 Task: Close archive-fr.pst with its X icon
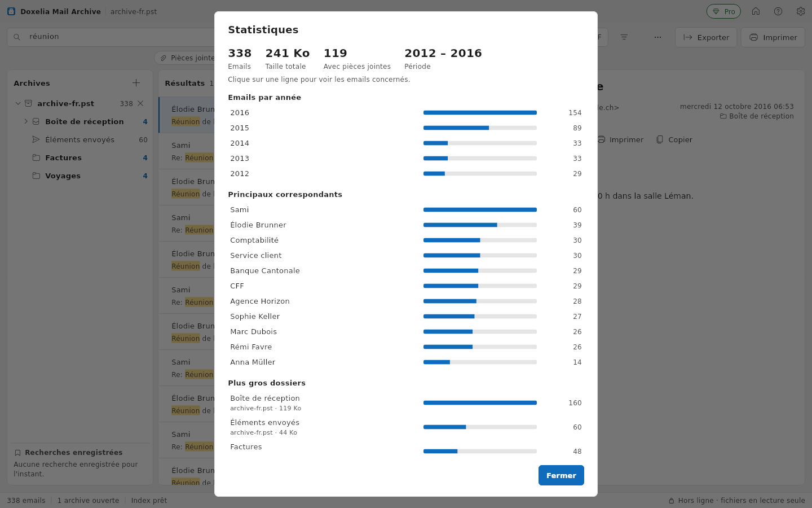click(140, 103)
